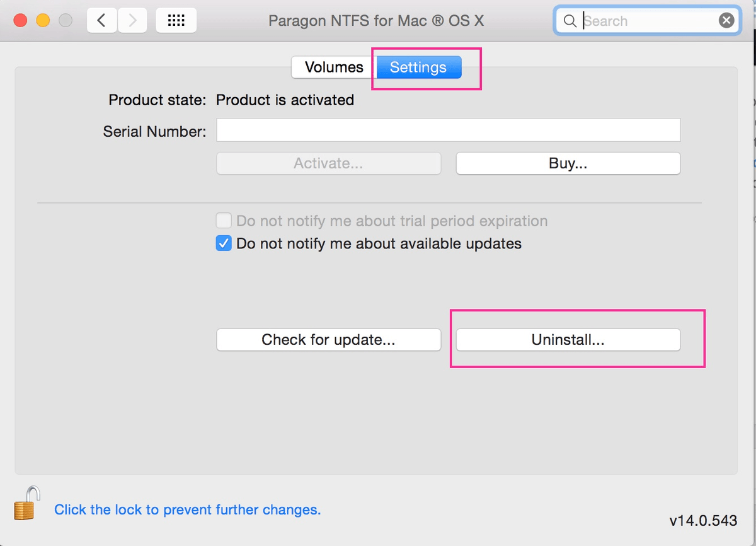Click the disabled Activate button
This screenshot has height=546, width=756.
328,163
